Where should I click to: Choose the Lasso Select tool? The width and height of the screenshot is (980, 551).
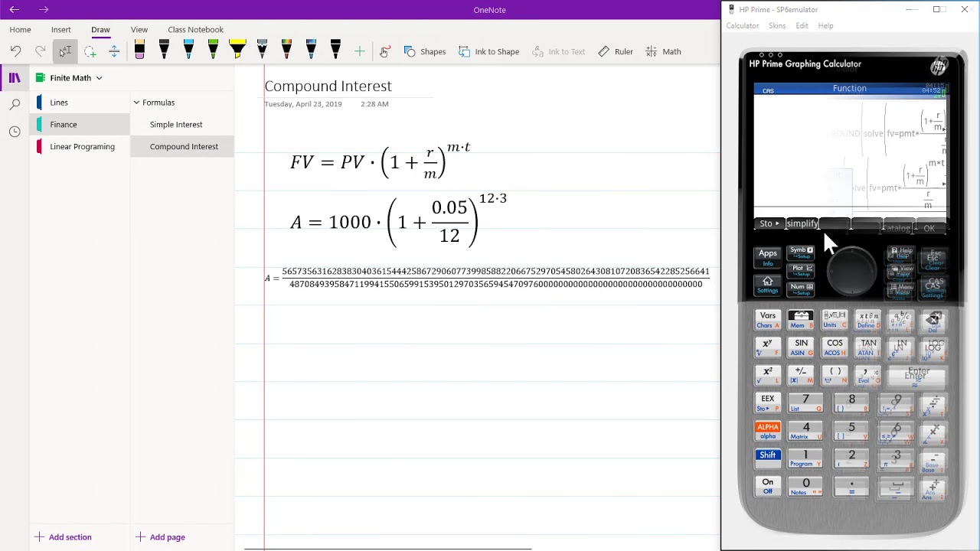coord(90,51)
